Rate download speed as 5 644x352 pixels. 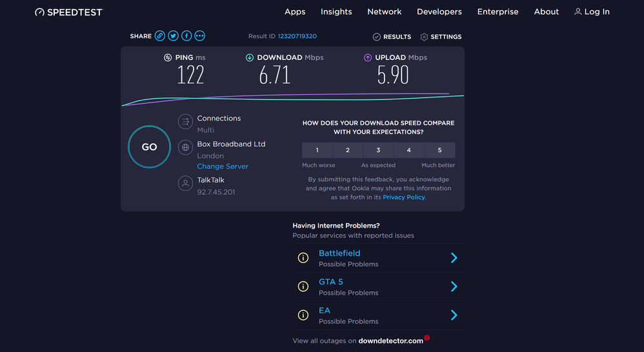(440, 150)
